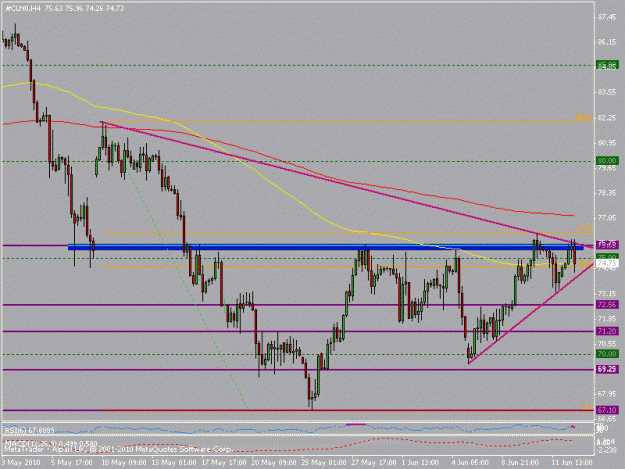Select the red moving average line
The image size is (625, 469).
287,165
